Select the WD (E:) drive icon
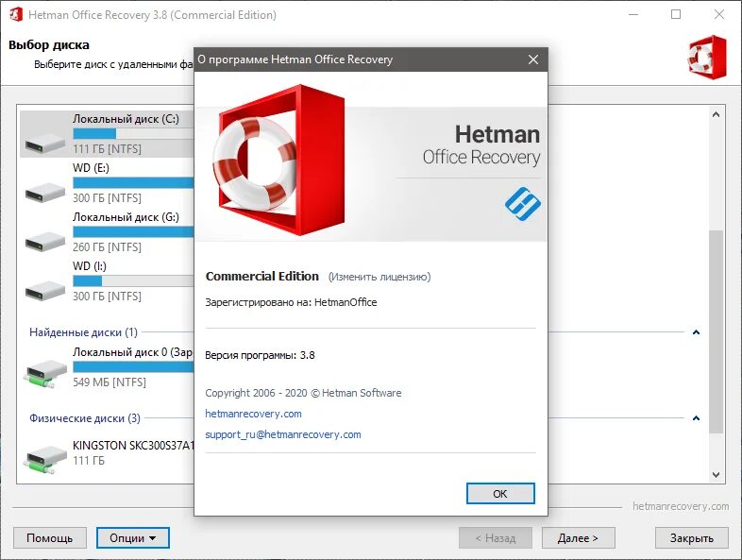This screenshot has height=560, width=742. click(x=45, y=193)
